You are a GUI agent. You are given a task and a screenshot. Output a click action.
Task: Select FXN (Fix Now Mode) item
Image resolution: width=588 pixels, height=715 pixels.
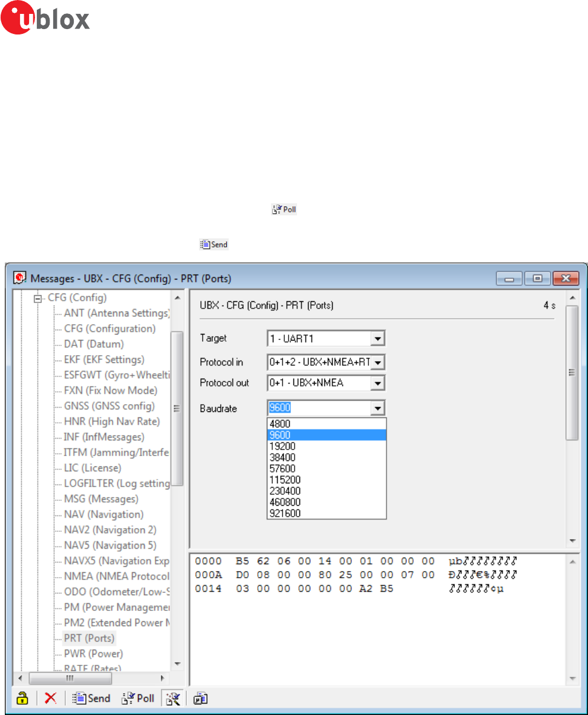110,390
